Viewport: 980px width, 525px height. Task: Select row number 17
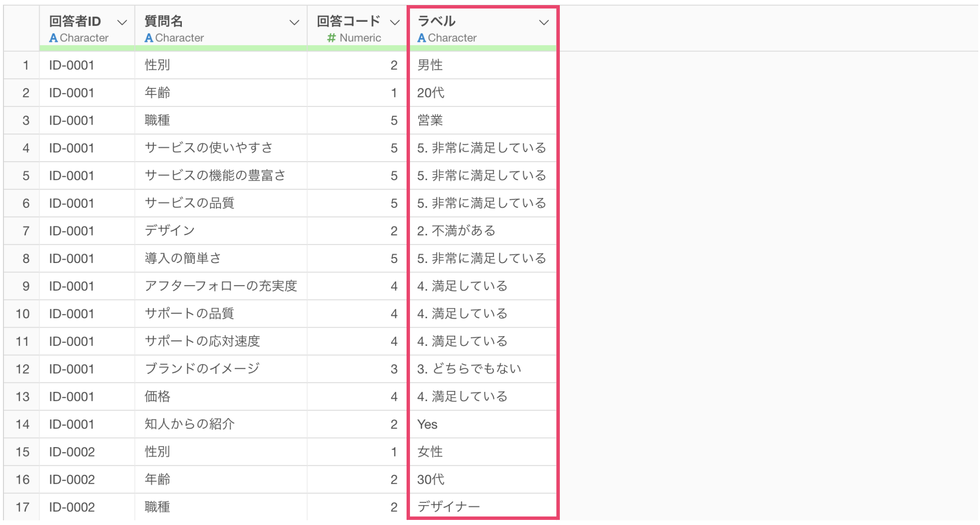point(23,507)
